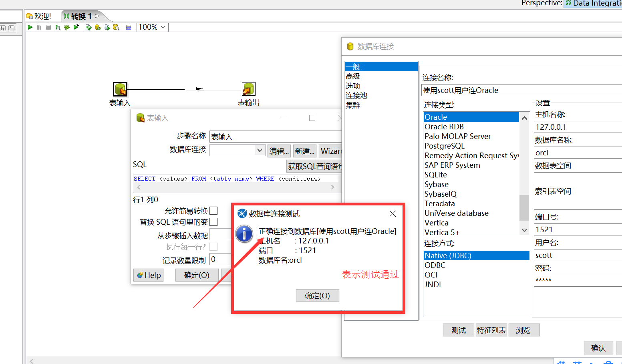Click the 新建... button in 表输入

tap(305, 151)
